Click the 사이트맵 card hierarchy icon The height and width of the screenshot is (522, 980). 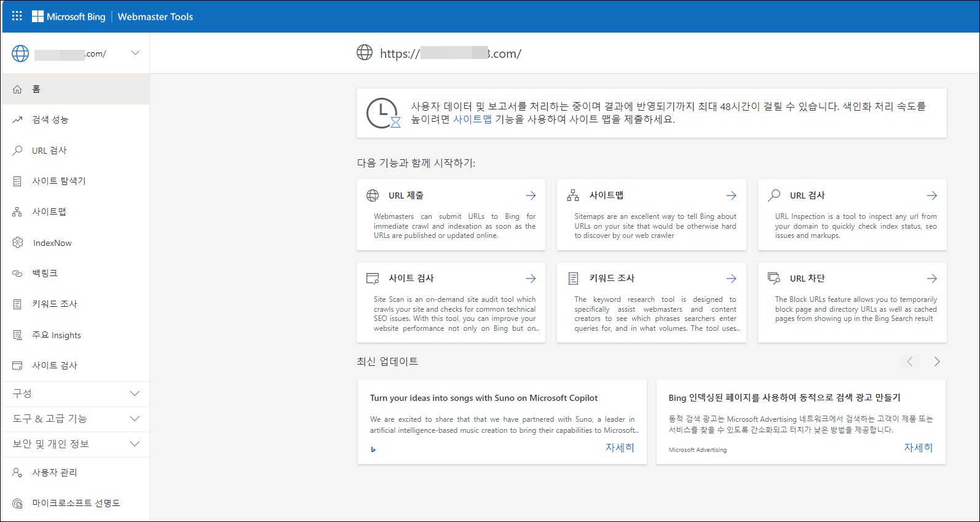(573, 196)
